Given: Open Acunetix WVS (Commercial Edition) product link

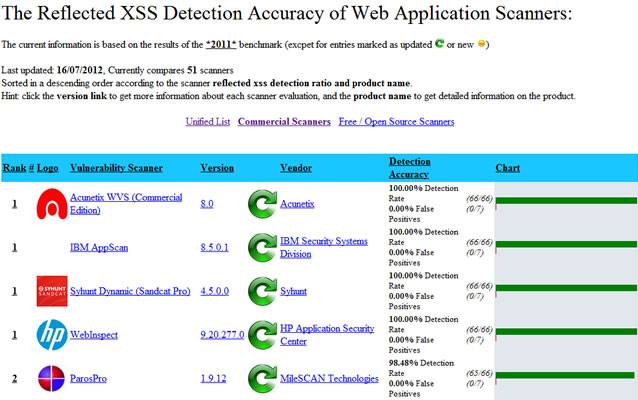Looking at the screenshot, I should (x=126, y=204).
